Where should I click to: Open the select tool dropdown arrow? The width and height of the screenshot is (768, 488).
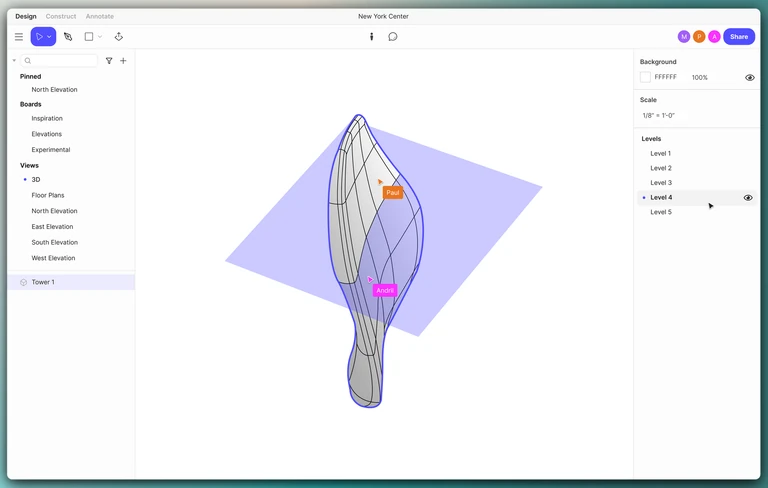click(x=49, y=37)
